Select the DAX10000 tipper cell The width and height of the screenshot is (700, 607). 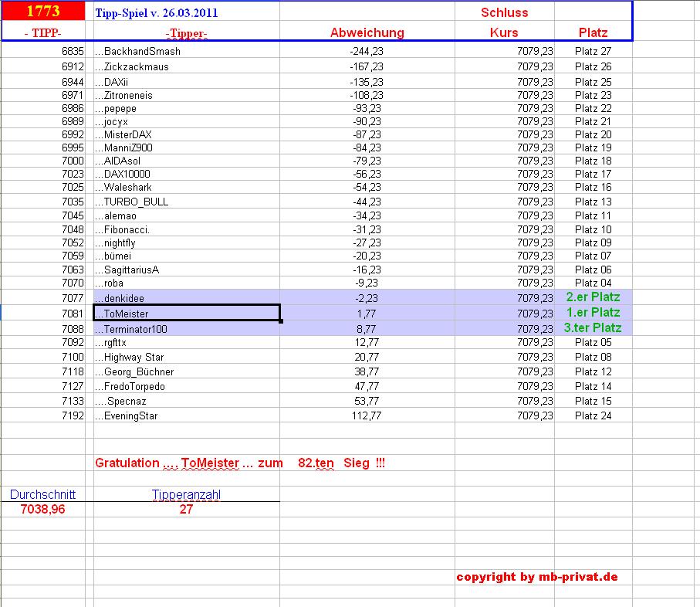click(x=187, y=174)
